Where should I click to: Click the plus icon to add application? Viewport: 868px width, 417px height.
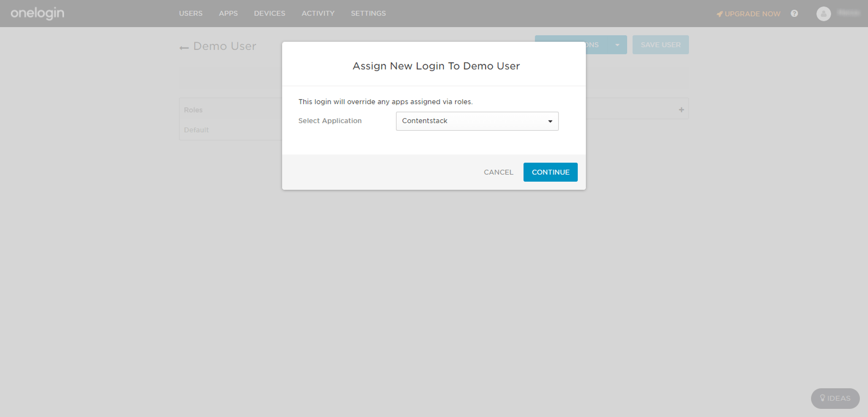tap(681, 110)
